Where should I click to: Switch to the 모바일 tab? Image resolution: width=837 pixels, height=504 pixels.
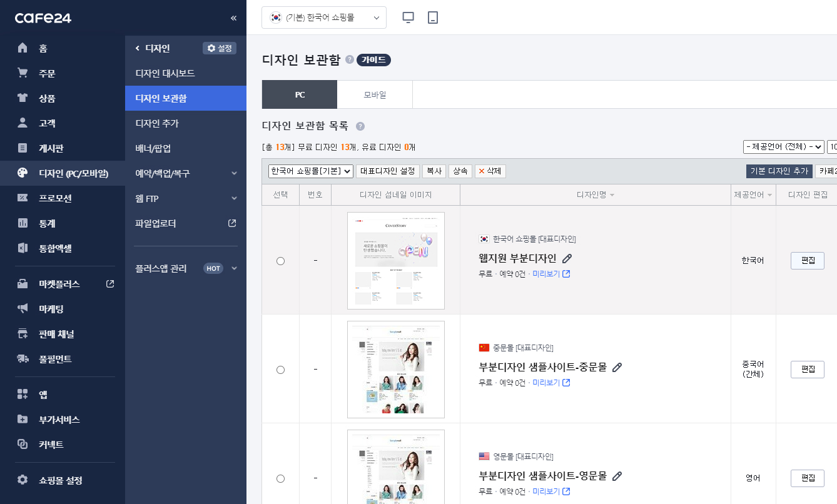(375, 94)
